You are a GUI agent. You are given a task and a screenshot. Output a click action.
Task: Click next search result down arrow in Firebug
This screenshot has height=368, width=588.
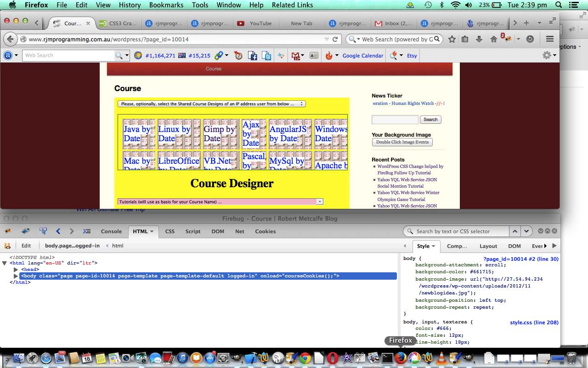pos(526,231)
